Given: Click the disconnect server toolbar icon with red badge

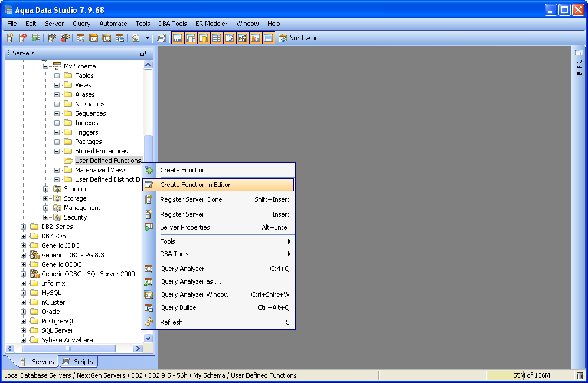Looking at the screenshot, I should (x=66, y=38).
